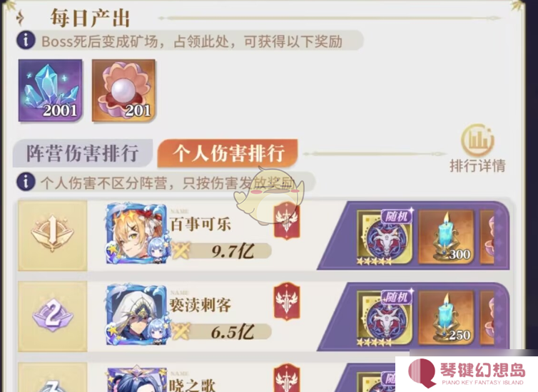The height and width of the screenshot is (392, 538).
Task: Switch to 阵营伤害排行 tab
Action: coord(82,153)
